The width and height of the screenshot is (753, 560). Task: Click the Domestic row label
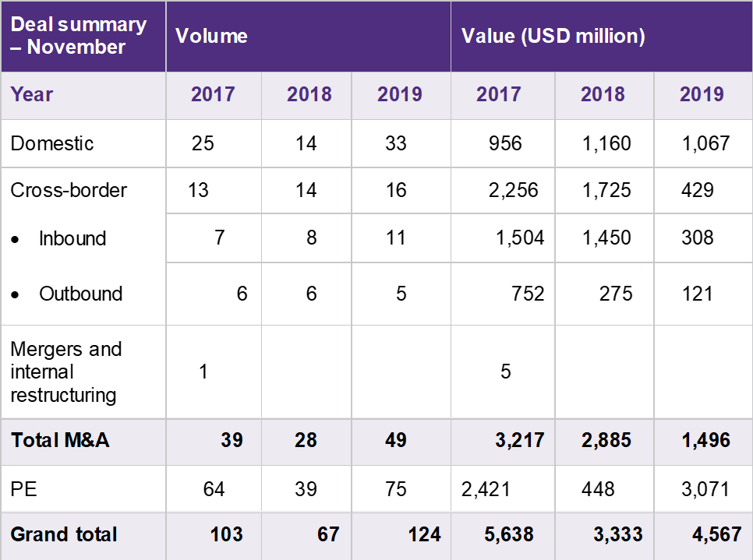point(52,143)
